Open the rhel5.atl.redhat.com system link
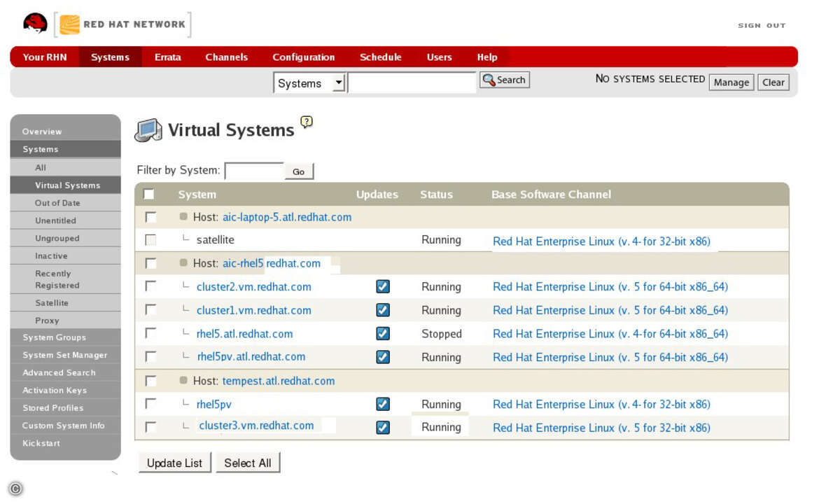This screenshot has width=840, height=504. pyautogui.click(x=245, y=334)
